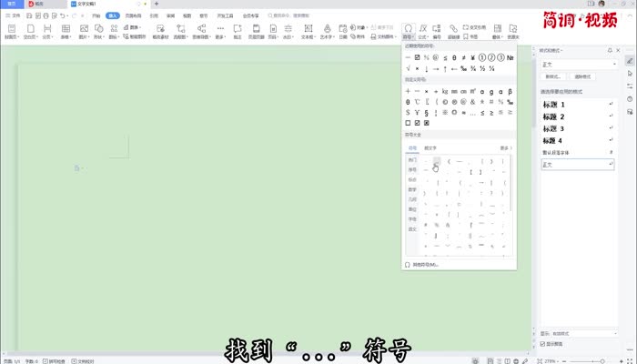The width and height of the screenshot is (637, 364).
Task: Open the mind map tool
Action: 201,32
